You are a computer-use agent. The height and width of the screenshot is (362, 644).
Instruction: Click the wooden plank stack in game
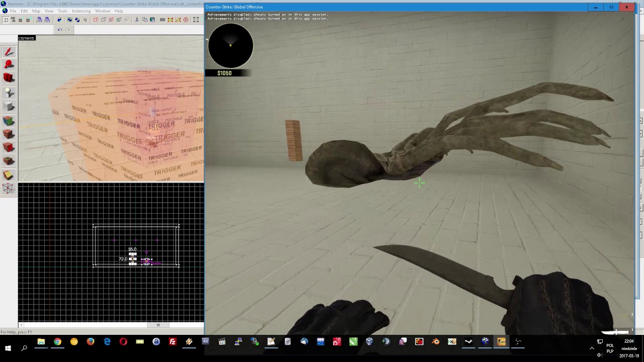pos(293,140)
